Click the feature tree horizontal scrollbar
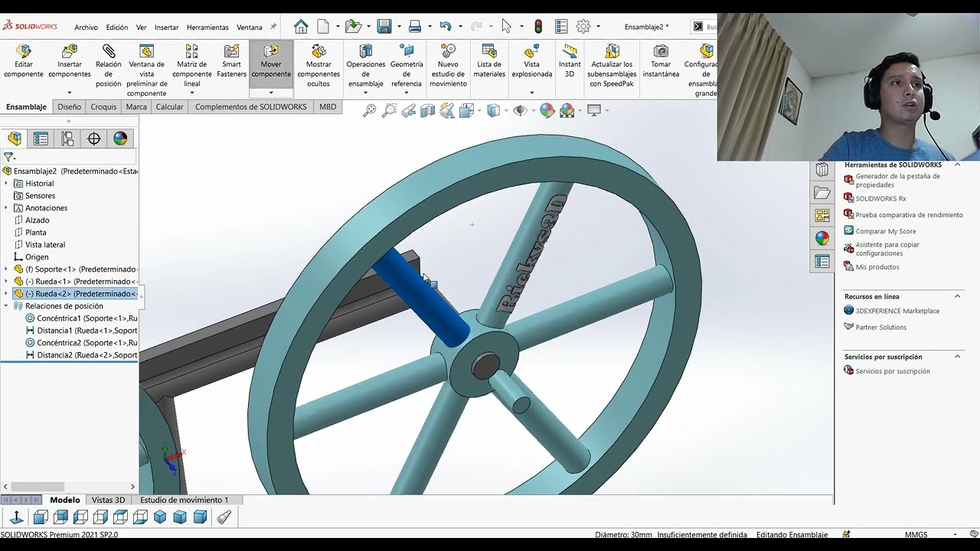This screenshot has width=980, height=551. pyautogui.click(x=38, y=487)
